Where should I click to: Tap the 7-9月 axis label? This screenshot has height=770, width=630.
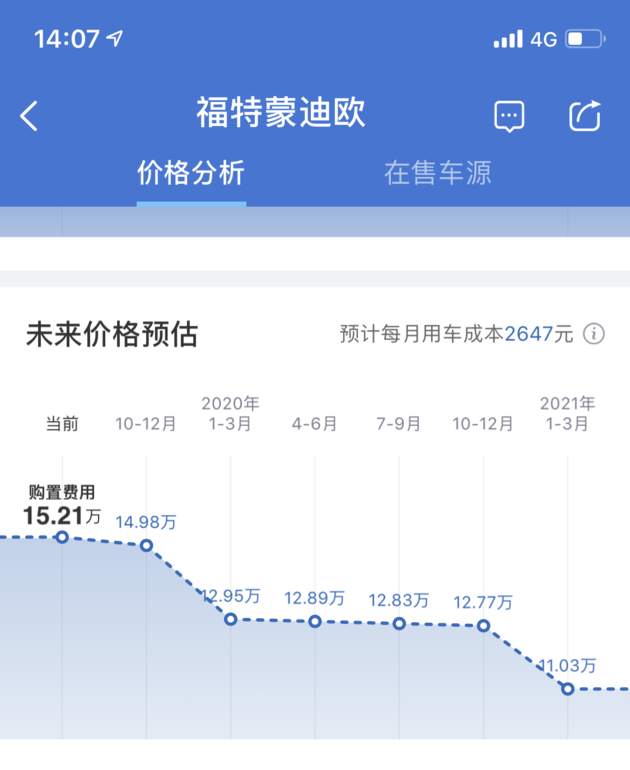399,423
